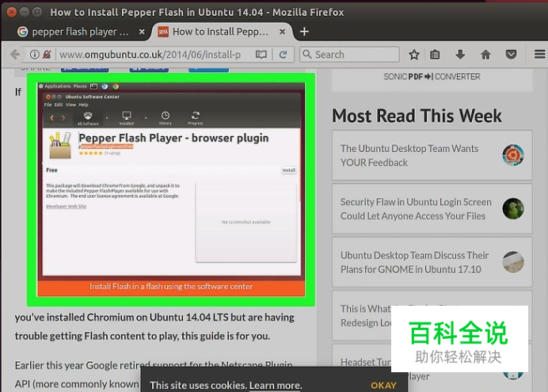Close the How to Install Pepp tab
548x392 pixels.
[x=283, y=32]
